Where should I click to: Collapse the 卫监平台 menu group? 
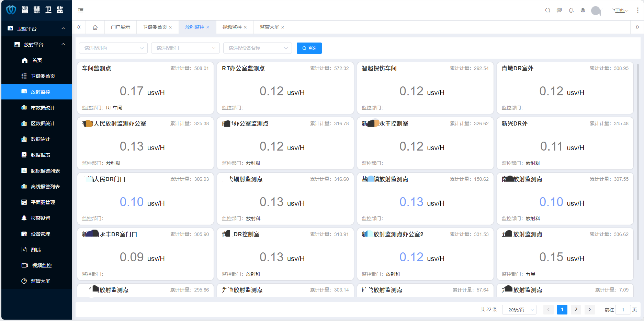37,29
